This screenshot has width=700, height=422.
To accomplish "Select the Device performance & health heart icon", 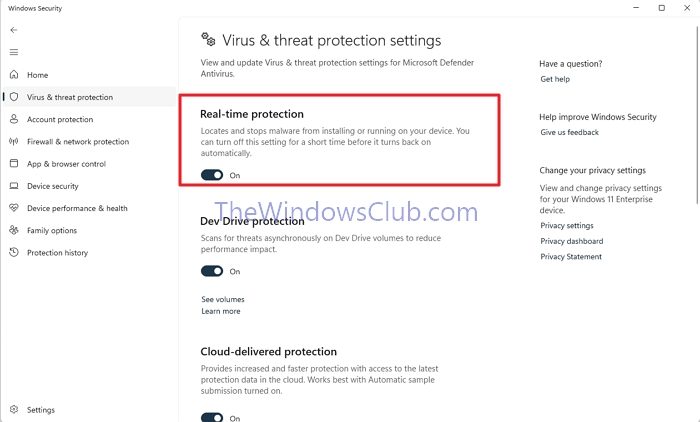I will coord(14,208).
